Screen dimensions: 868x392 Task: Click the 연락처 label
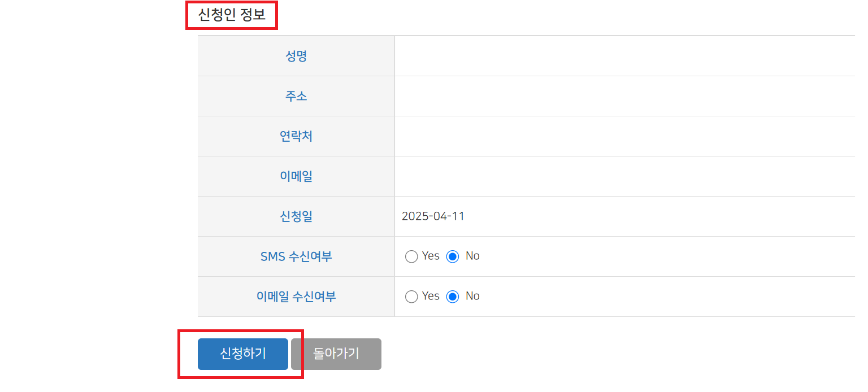[296, 136]
